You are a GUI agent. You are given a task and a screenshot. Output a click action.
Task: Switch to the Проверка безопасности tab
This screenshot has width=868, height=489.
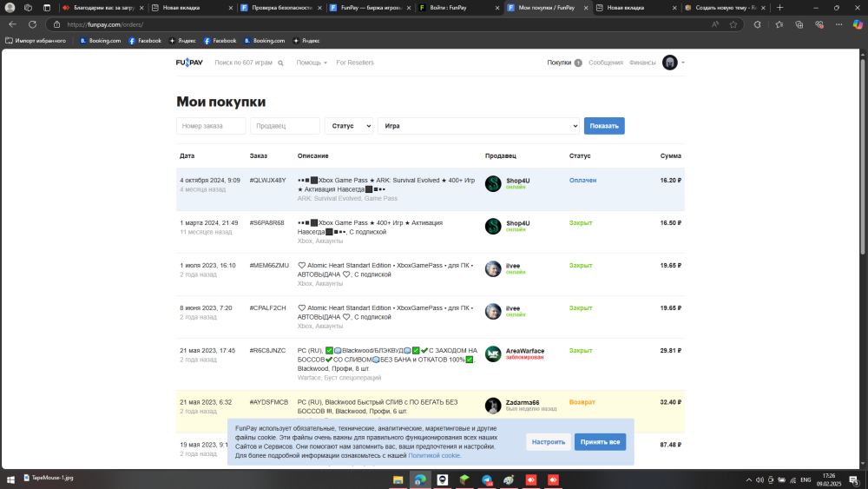coord(282,8)
